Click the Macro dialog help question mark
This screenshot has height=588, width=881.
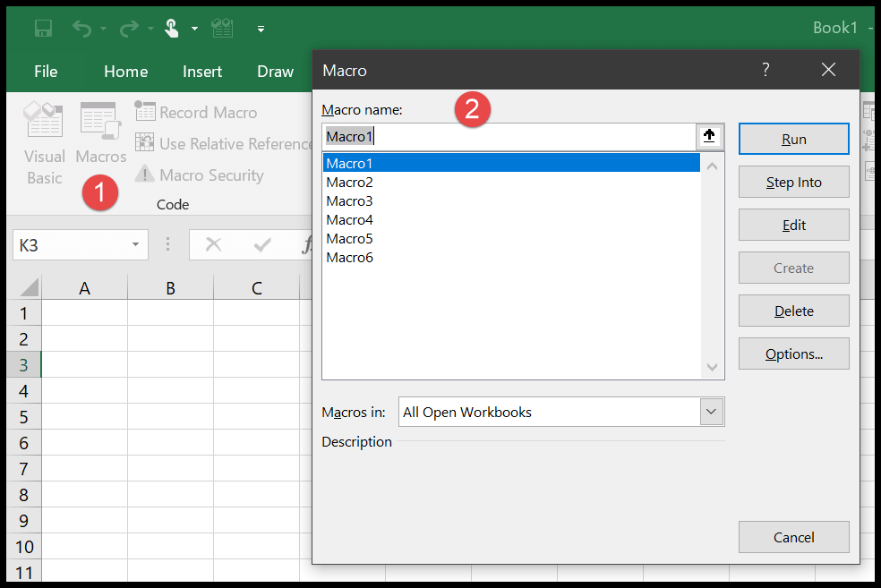[x=766, y=70]
